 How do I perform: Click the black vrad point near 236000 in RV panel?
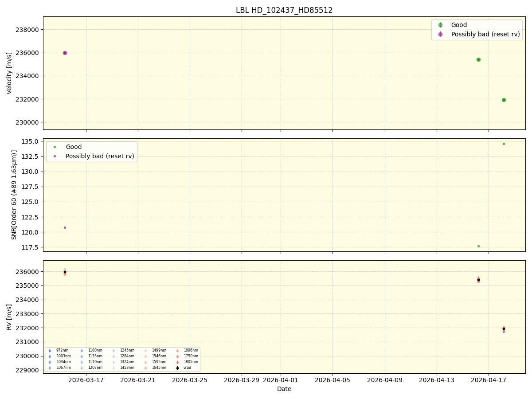65,272
